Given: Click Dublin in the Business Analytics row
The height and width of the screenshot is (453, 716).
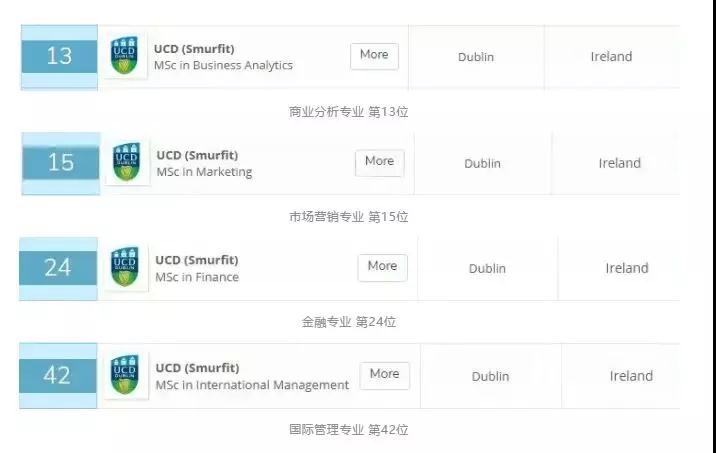Looking at the screenshot, I should (476, 57).
